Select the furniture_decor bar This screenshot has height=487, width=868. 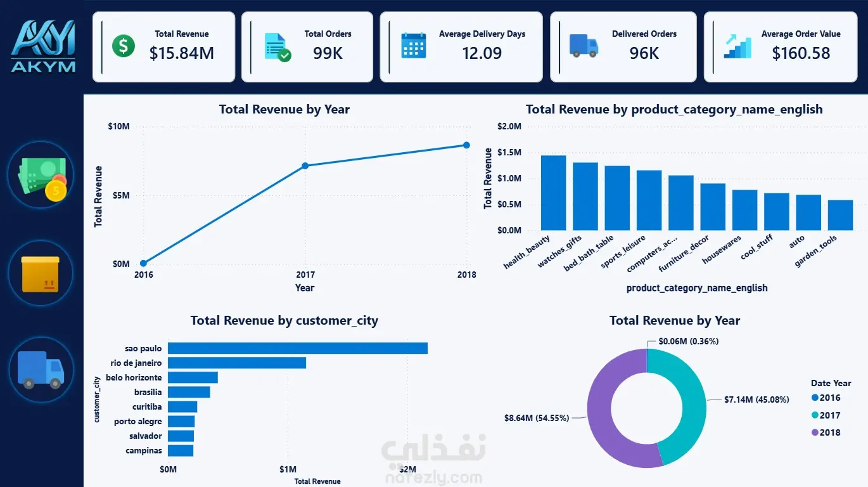[713, 207]
